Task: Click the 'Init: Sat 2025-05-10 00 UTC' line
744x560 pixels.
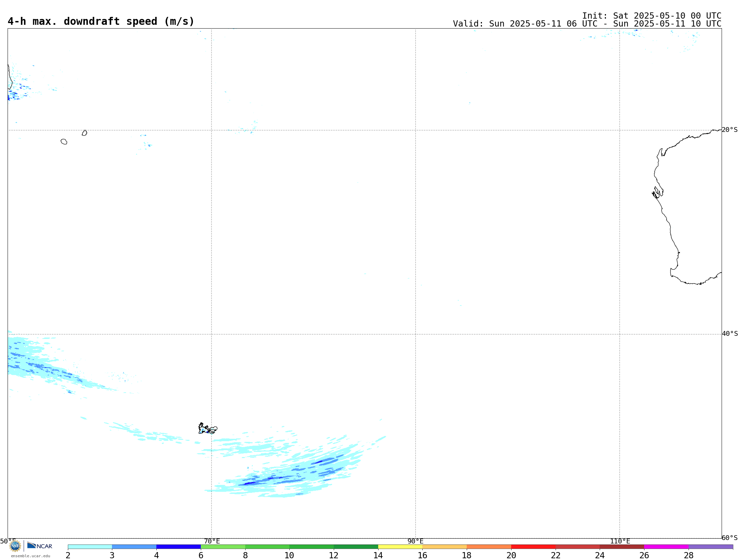Action: click(x=652, y=16)
